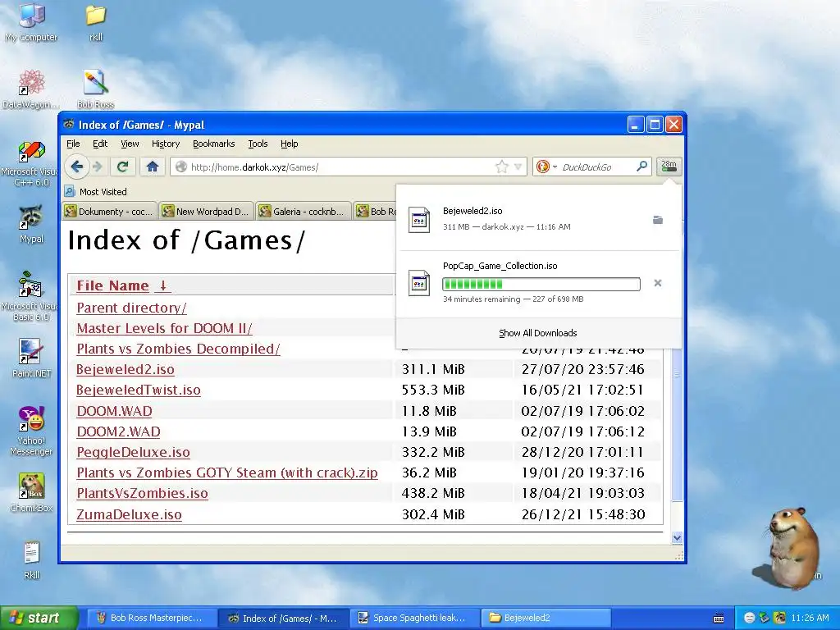Download PlantsVsZombies.iso
This screenshot has width=840, height=630.
pos(142,493)
